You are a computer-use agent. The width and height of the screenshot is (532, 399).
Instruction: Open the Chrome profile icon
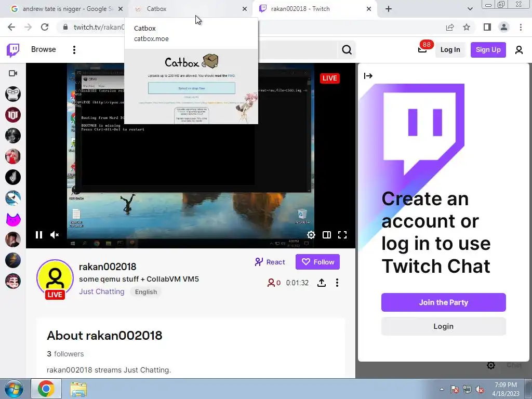(504, 27)
